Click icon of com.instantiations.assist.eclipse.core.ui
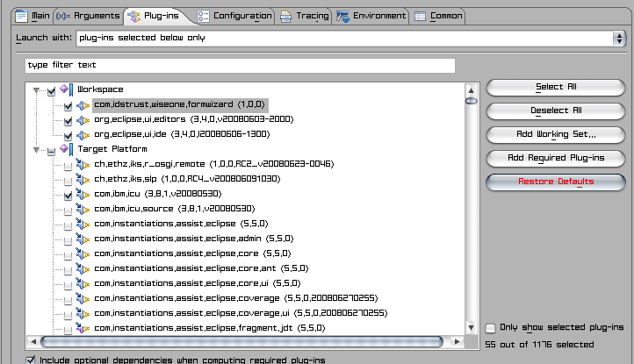634x364 pixels. [x=83, y=284]
